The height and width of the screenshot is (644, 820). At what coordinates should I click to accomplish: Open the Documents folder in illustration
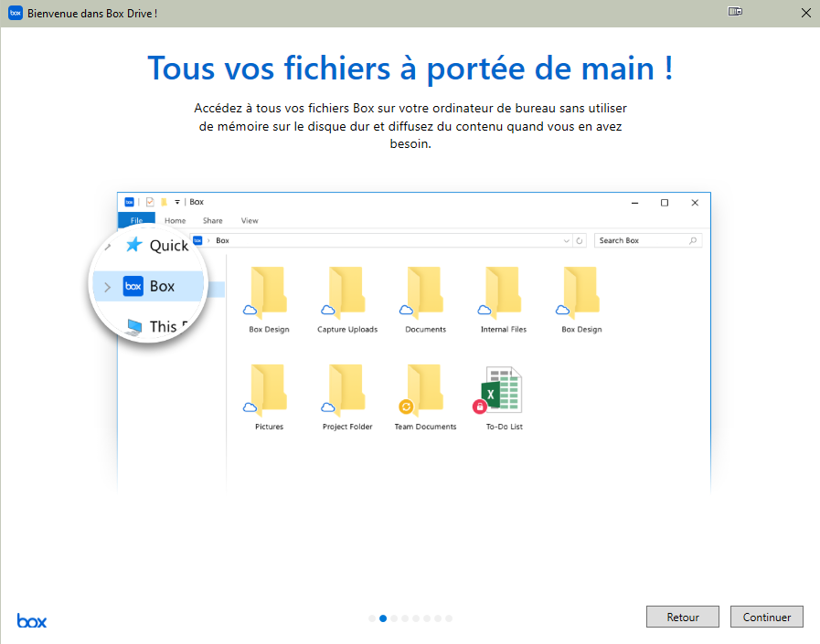(x=425, y=301)
